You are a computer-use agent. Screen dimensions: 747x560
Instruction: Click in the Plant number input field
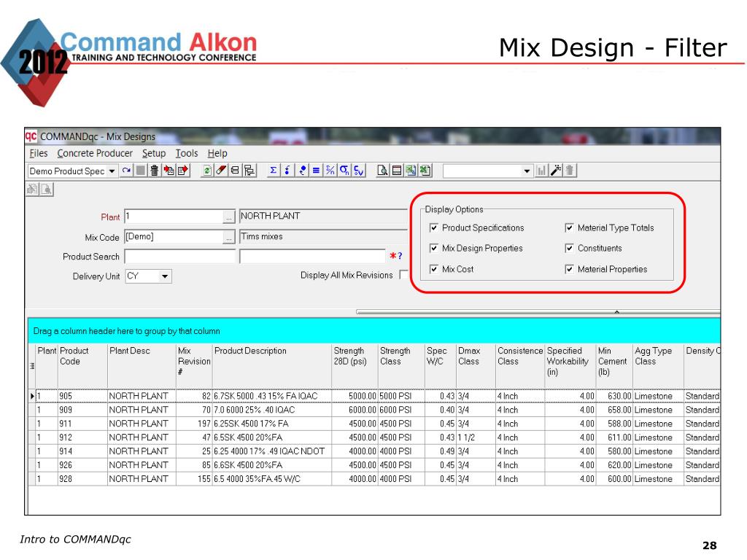[174, 216]
